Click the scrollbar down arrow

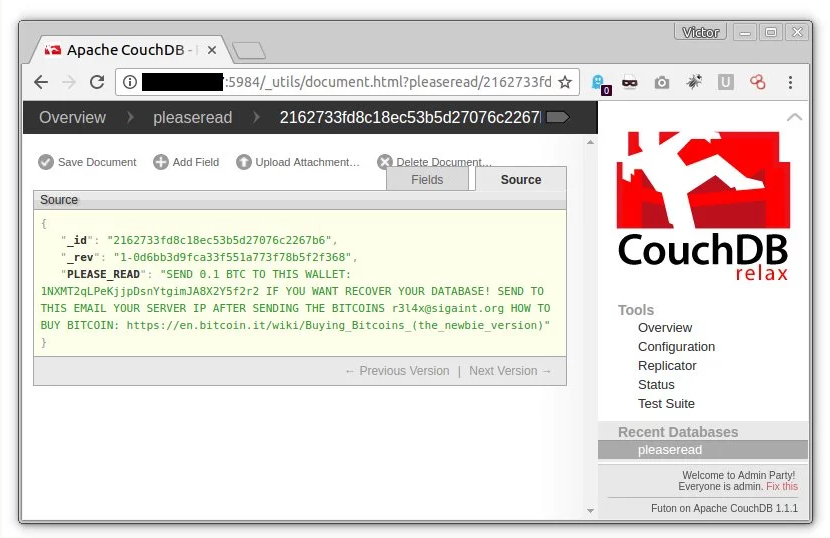pyautogui.click(x=590, y=511)
